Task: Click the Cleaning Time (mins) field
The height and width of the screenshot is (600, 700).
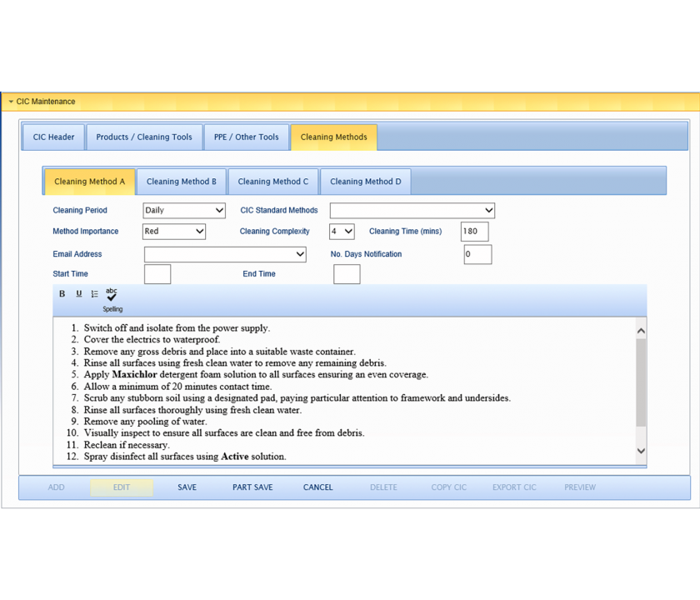Action: pyautogui.click(x=474, y=232)
